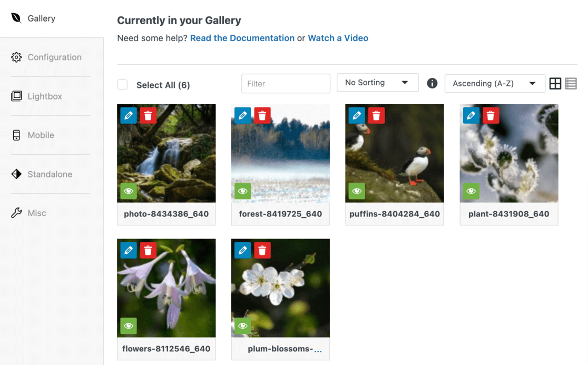Open the Ascending (A-Z) dropdown
Screen dimensions: 588x365
point(494,83)
